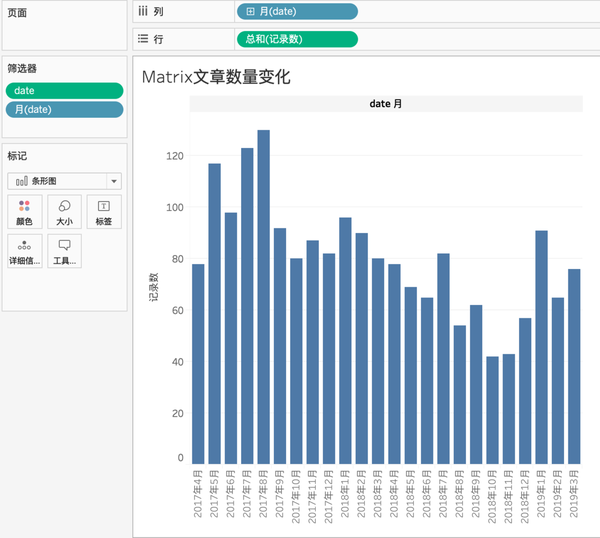Click the 2019年2月 axis label
This screenshot has width=600, height=538.
[x=558, y=494]
